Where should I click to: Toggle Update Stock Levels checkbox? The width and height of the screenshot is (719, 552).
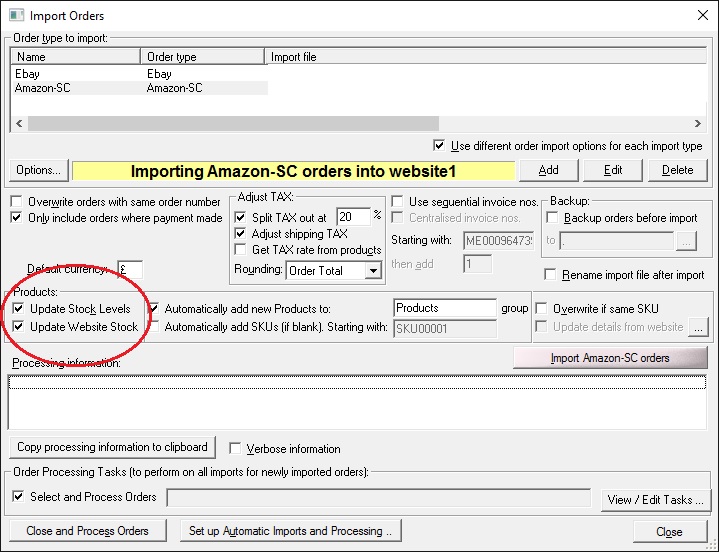(18, 308)
